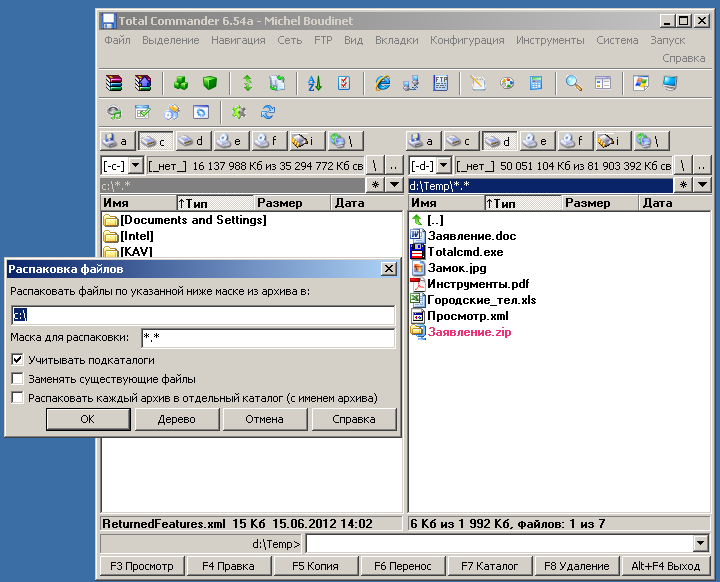Open the Навигация menu
Screen dimensions: 720x582
pos(238,40)
